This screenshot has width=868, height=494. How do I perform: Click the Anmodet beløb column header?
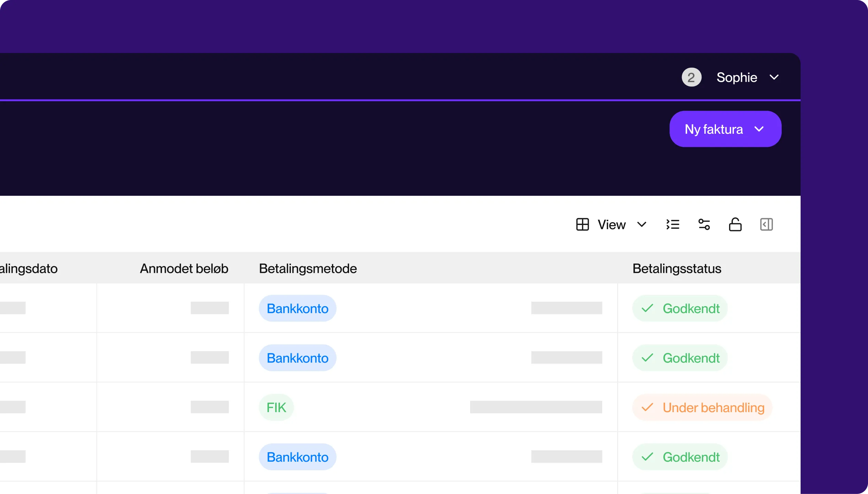click(184, 269)
